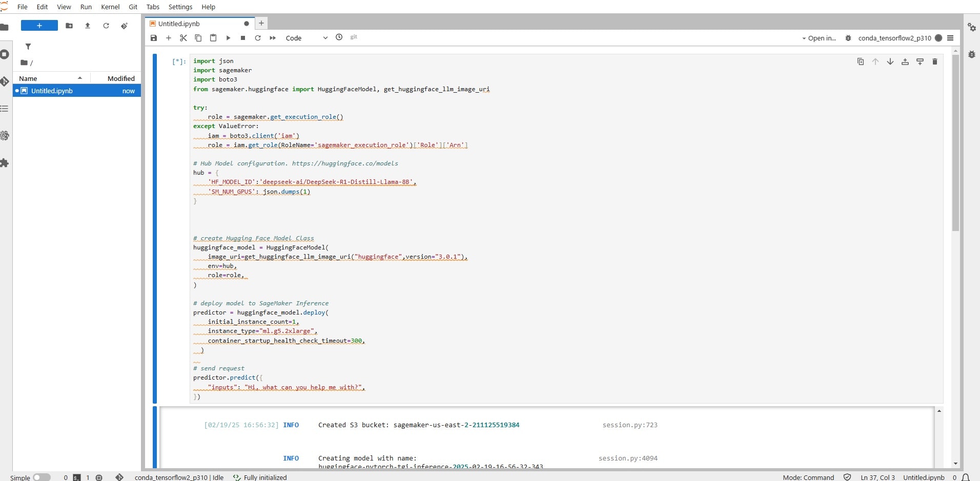This screenshot has width=980, height=481.
Task: Expand the Open in... dropdown
Action: tap(819, 38)
